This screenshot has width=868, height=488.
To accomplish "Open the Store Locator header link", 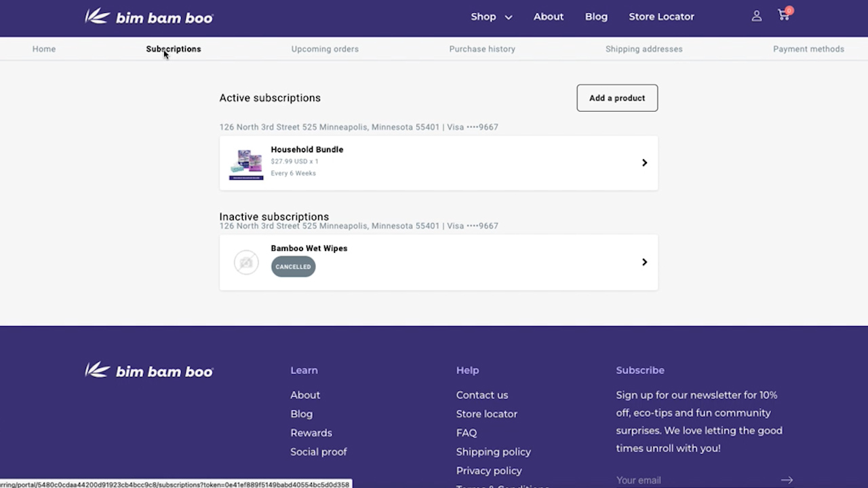I will pyautogui.click(x=661, y=16).
